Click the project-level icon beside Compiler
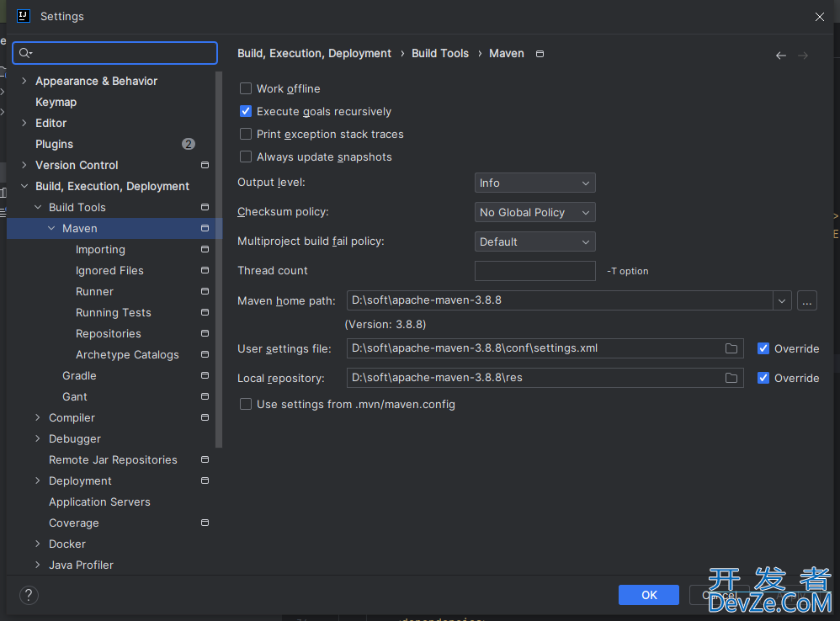840x621 pixels. [205, 417]
